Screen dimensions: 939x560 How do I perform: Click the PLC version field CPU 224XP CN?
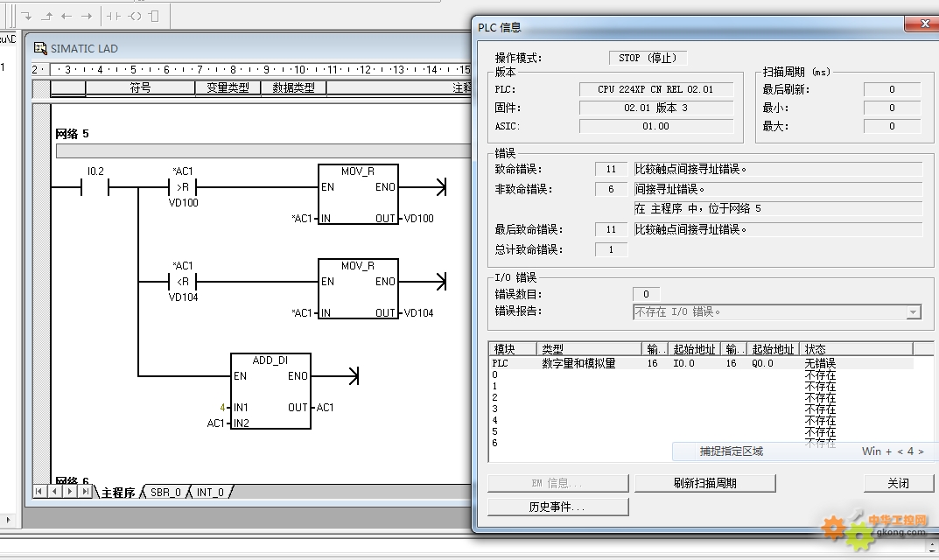pyautogui.click(x=655, y=89)
